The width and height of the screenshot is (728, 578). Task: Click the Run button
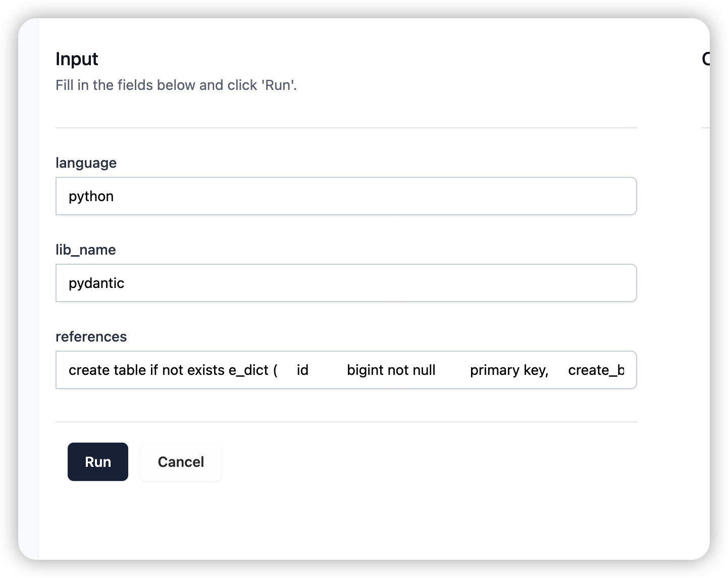[x=97, y=462]
